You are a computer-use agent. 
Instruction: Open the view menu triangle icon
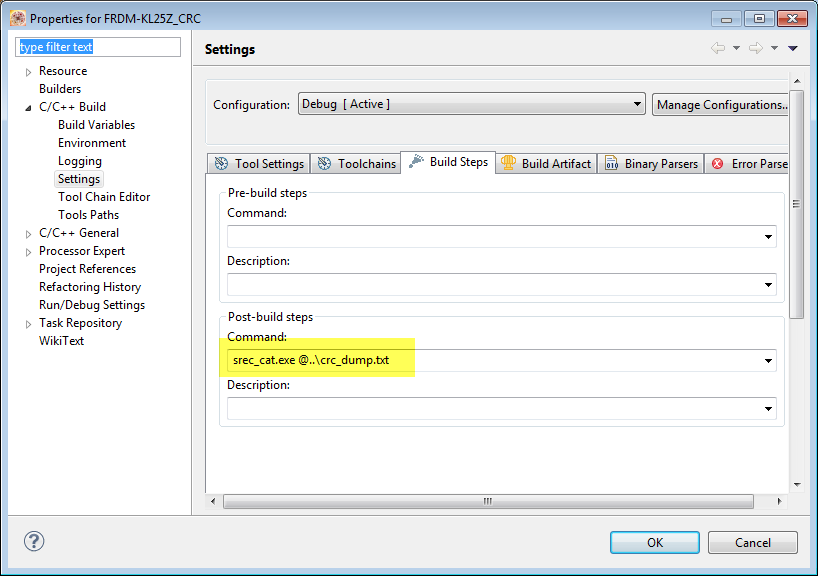793,48
